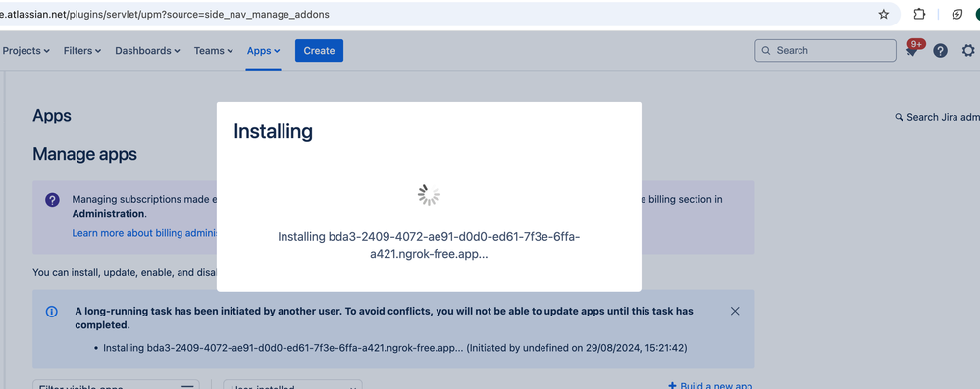The height and width of the screenshot is (389, 980).
Task: Click the Installing dialog heading
Action: coord(273,131)
